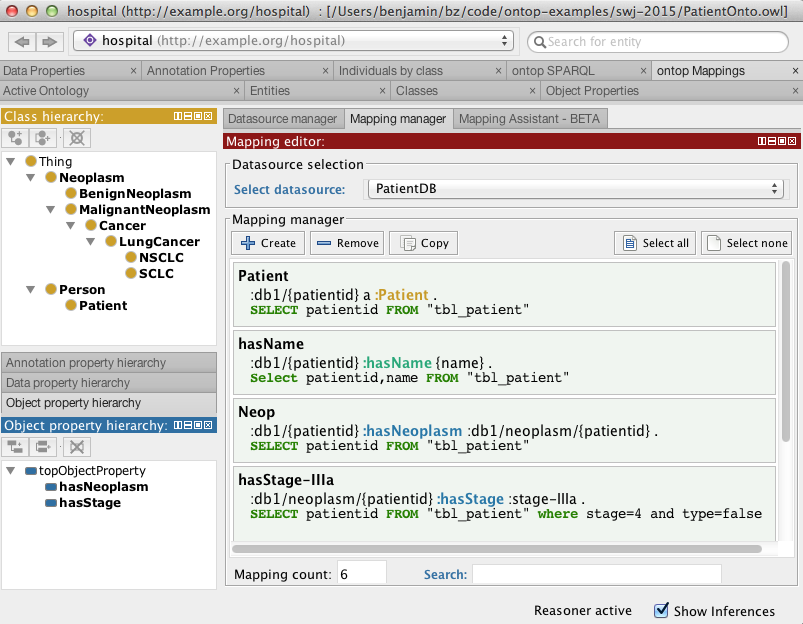Close the Individuals by class tab

[498, 71]
